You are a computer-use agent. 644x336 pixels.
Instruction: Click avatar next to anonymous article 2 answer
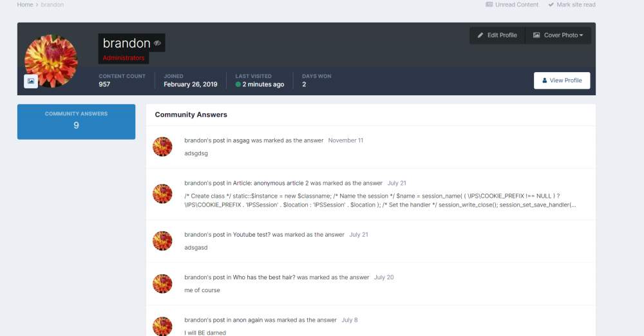tap(163, 194)
